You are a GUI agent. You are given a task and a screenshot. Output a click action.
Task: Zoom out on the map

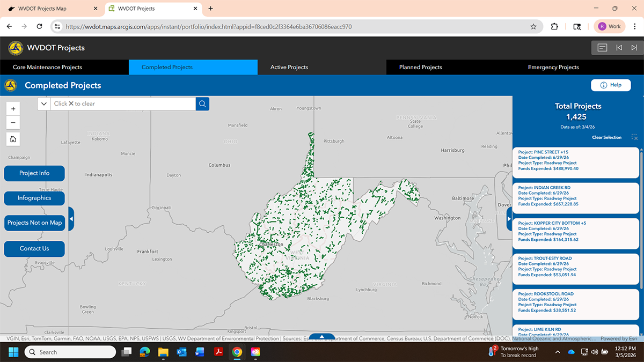(x=13, y=122)
